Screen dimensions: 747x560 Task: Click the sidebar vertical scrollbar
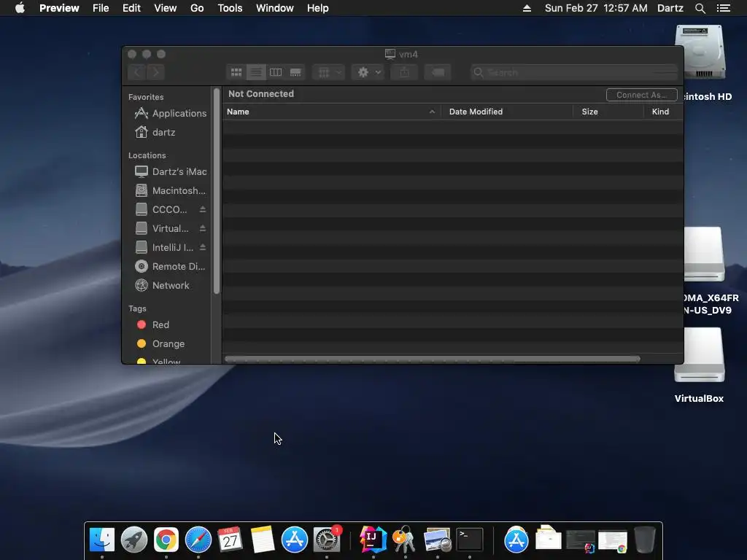click(217, 190)
